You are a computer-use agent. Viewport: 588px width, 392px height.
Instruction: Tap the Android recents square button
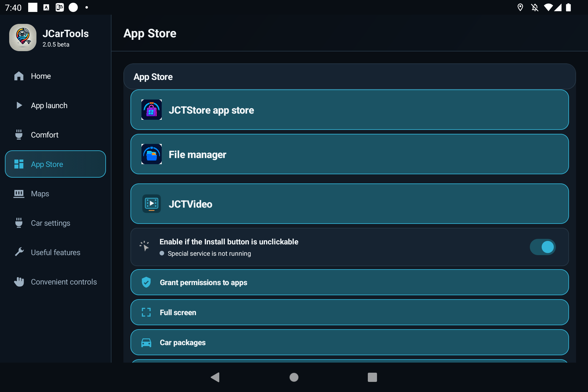coord(372,377)
